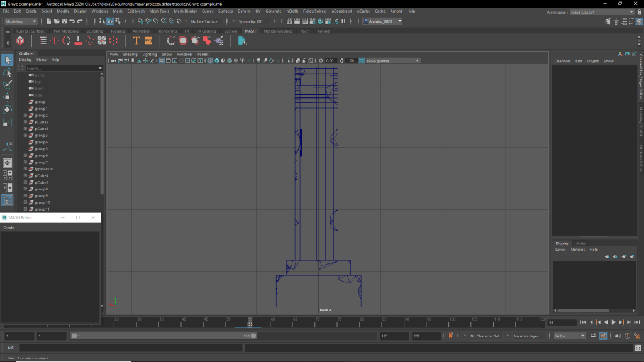Image resolution: width=644 pixels, height=362 pixels.
Task: Click the Create MASH Network shelf icon
Action: [x=20, y=41]
